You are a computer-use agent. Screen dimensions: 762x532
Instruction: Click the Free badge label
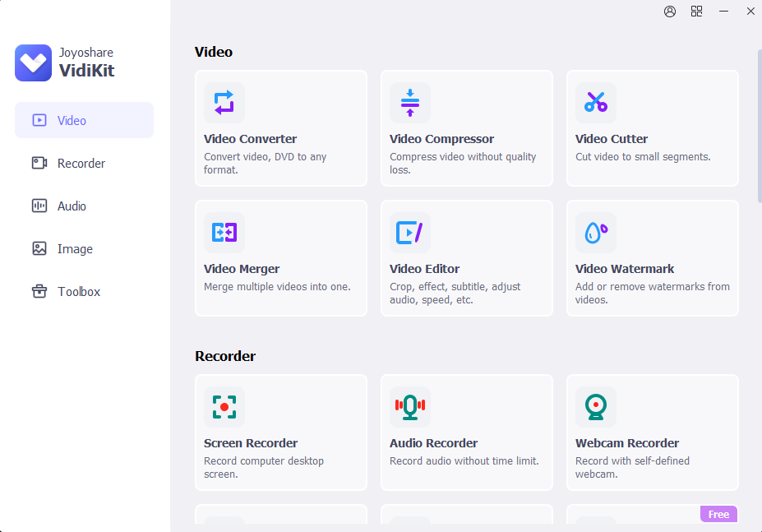[x=718, y=514]
